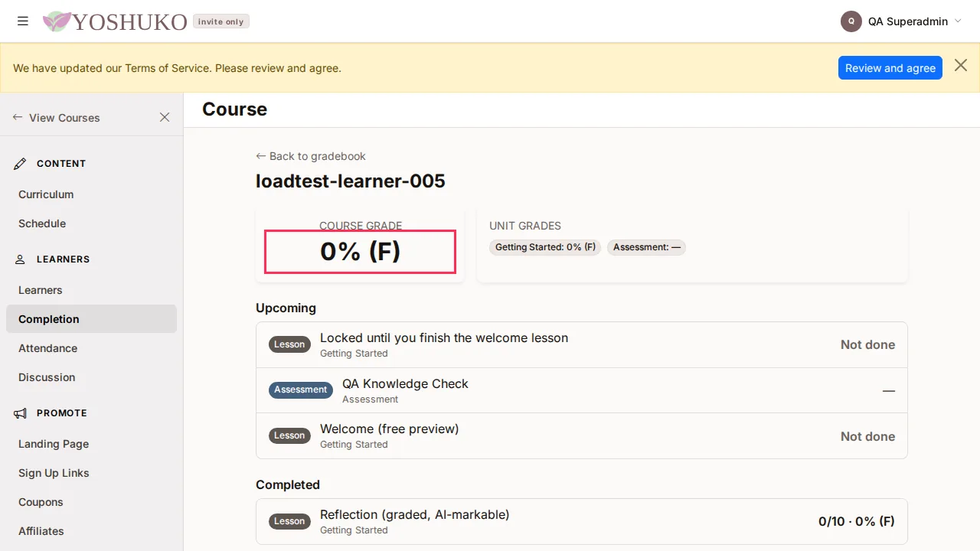The height and width of the screenshot is (551, 980).
Task: Open Welcome (free preview) lesson row
Action: pyautogui.click(x=582, y=436)
